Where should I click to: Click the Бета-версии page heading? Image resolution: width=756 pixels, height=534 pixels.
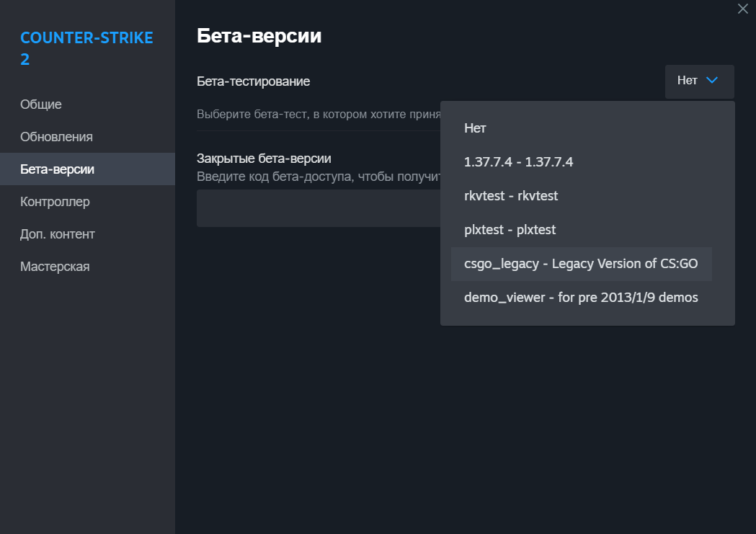point(259,36)
